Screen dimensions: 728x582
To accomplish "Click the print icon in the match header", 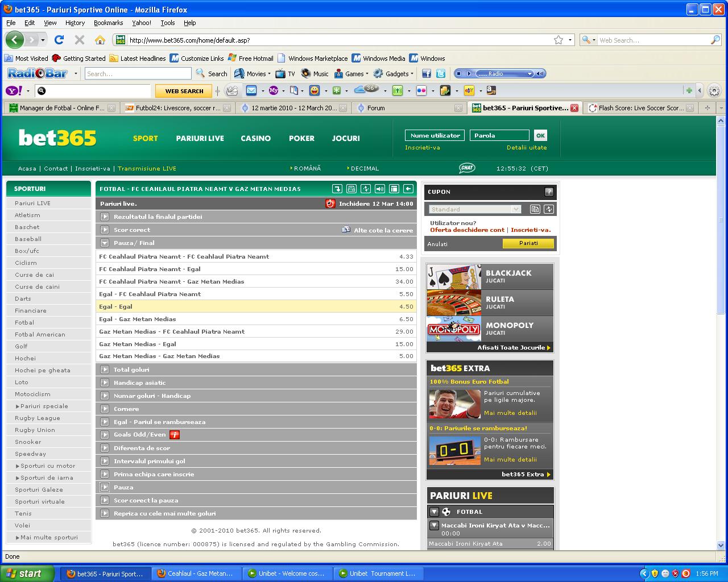I will click(351, 189).
